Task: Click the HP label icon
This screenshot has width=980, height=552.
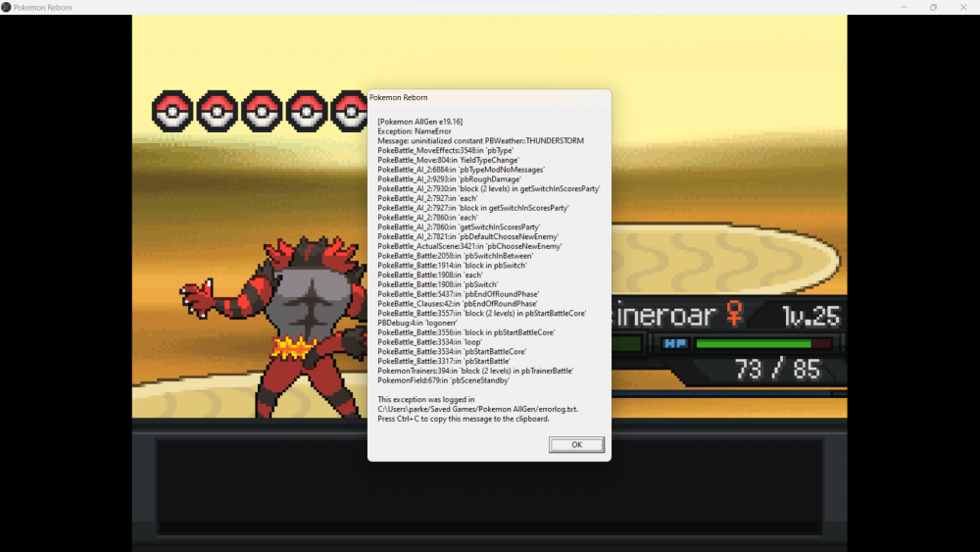Action: [674, 343]
